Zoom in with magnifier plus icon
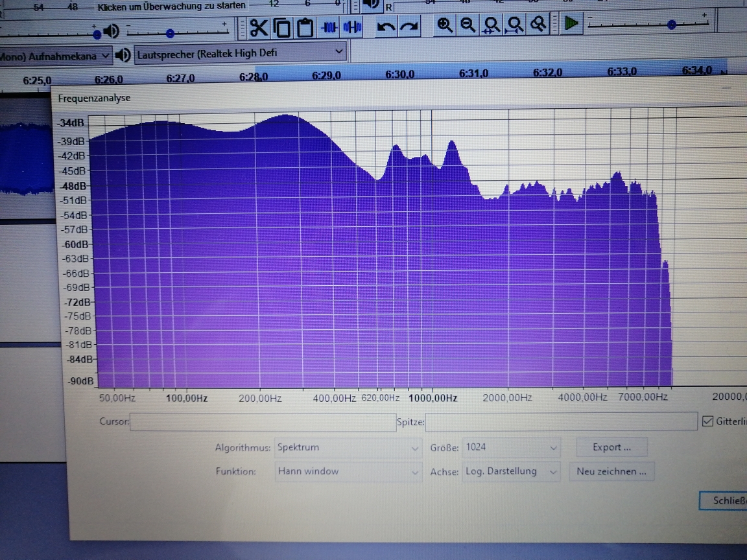This screenshot has height=560, width=747. click(x=444, y=25)
